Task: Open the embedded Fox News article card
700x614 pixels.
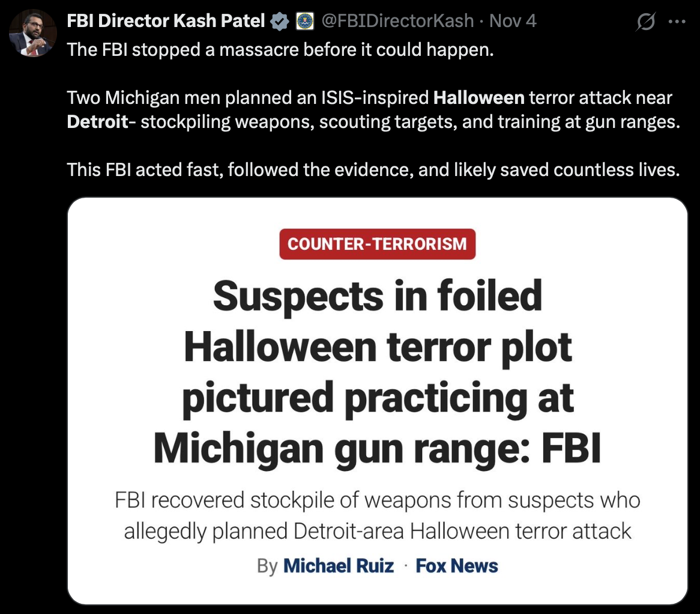Action: pos(378,400)
